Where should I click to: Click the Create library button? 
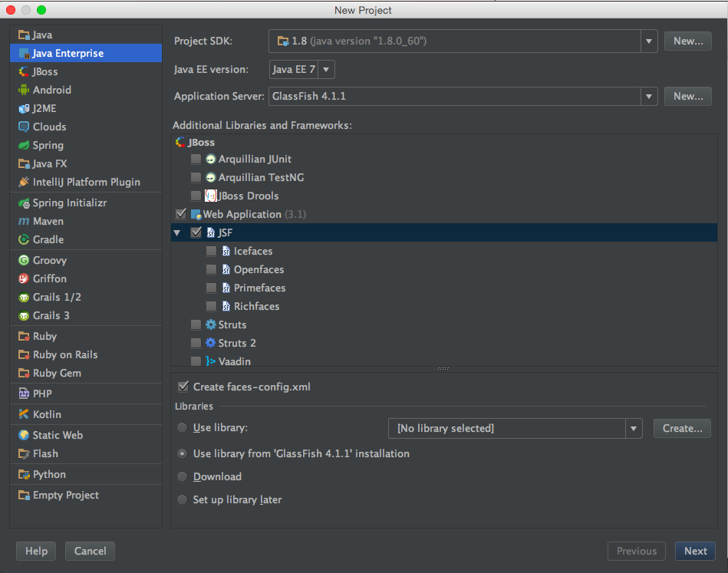pos(682,428)
